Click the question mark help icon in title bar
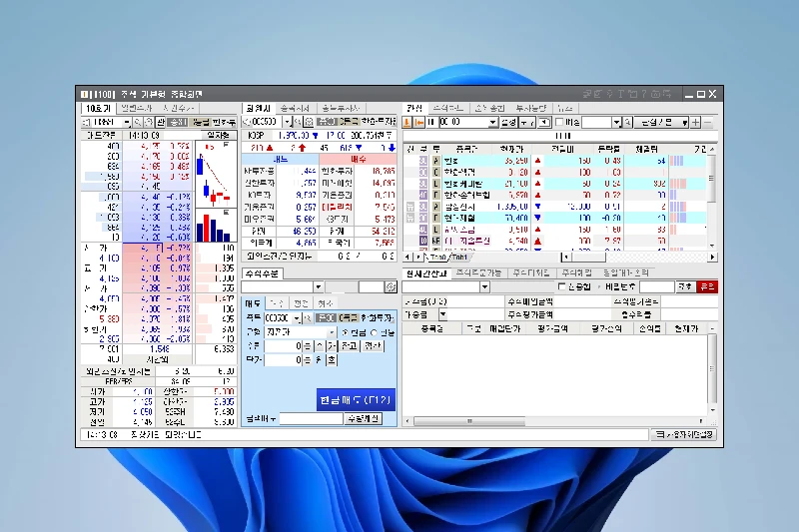The height and width of the screenshot is (532, 799). (643, 94)
